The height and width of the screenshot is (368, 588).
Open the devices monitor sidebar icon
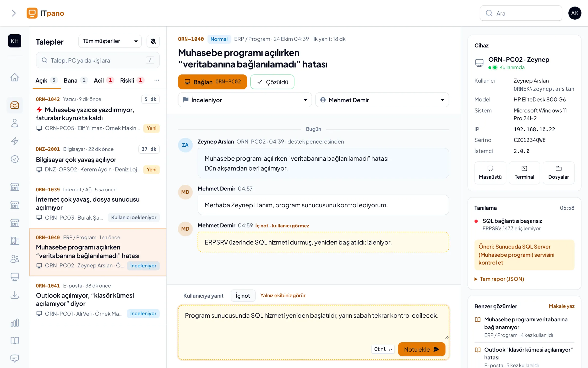[x=14, y=277]
